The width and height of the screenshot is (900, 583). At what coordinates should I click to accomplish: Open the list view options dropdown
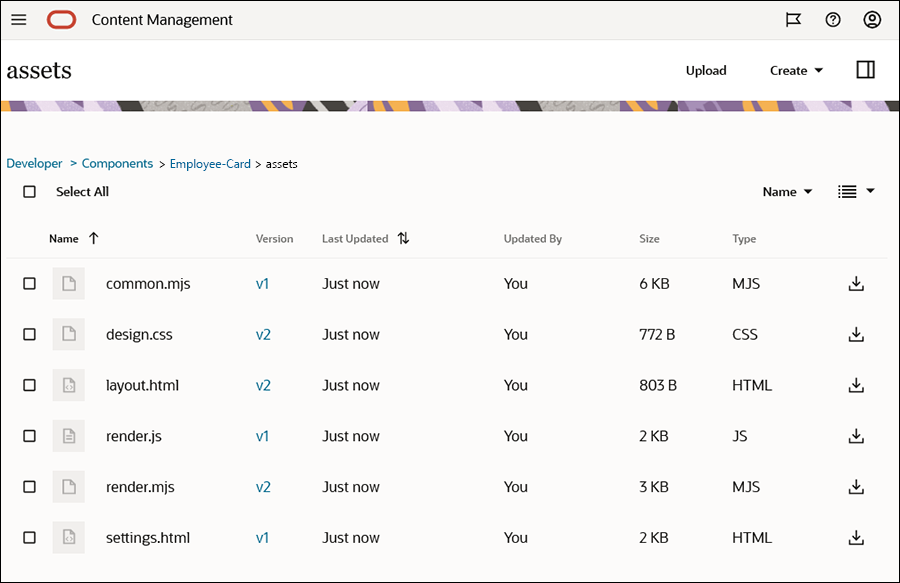[856, 192]
